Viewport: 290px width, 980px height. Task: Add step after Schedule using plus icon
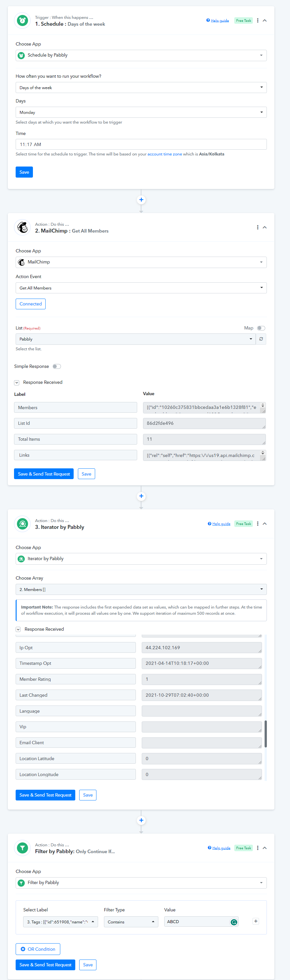coord(141,200)
